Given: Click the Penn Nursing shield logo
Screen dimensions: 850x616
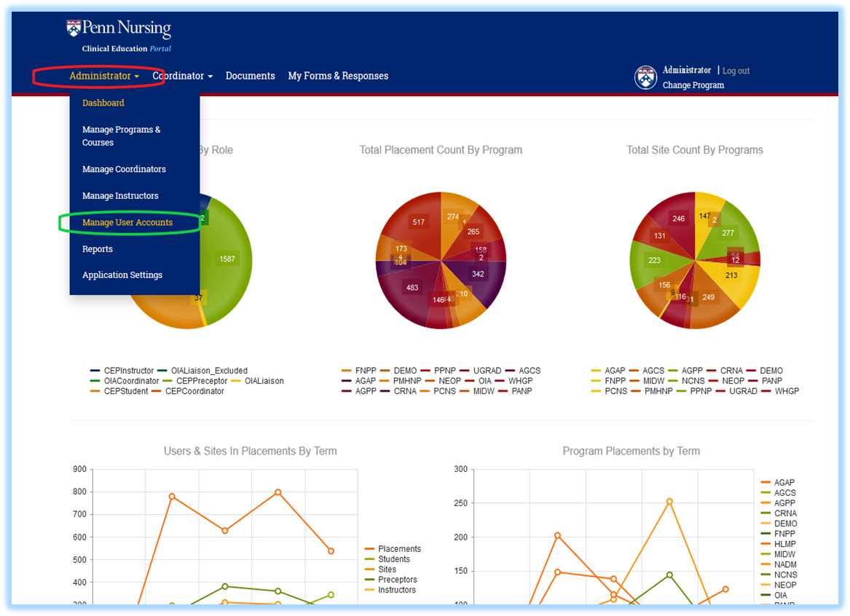Looking at the screenshot, I should point(74,28).
